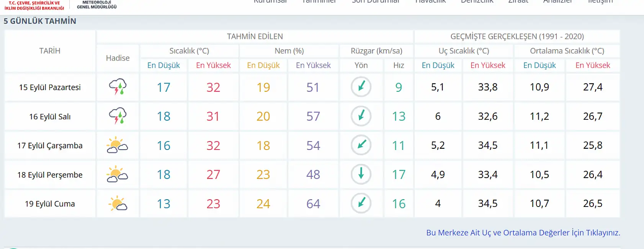Click the wind direction icon for Cuma row
The width and height of the screenshot is (644, 249).
pos(361,203)
